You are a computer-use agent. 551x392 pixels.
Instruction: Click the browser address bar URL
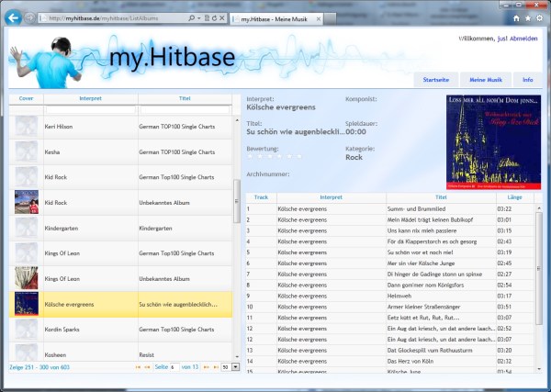[x=104, y=18]
